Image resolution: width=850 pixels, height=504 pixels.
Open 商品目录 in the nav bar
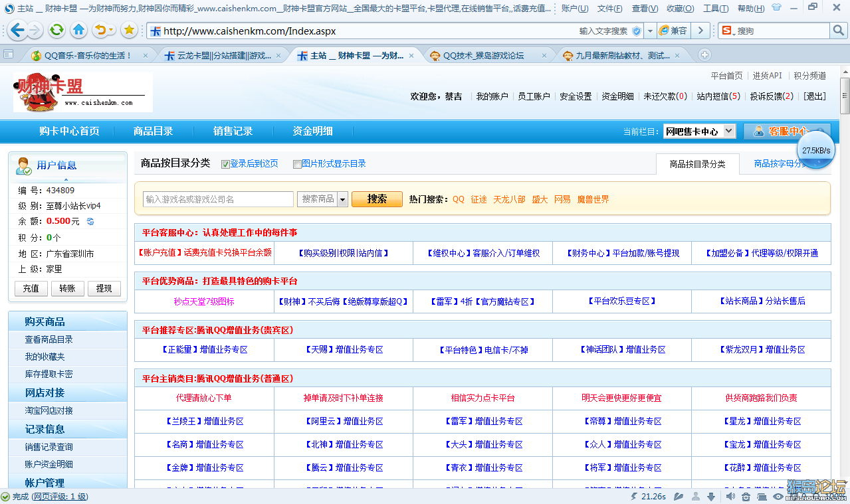click(x=154, y=131)
